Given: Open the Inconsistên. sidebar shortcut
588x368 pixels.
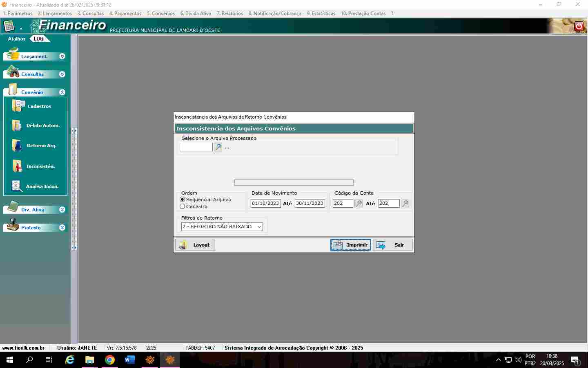Looking at the screenshot, I should pos(17,166).
